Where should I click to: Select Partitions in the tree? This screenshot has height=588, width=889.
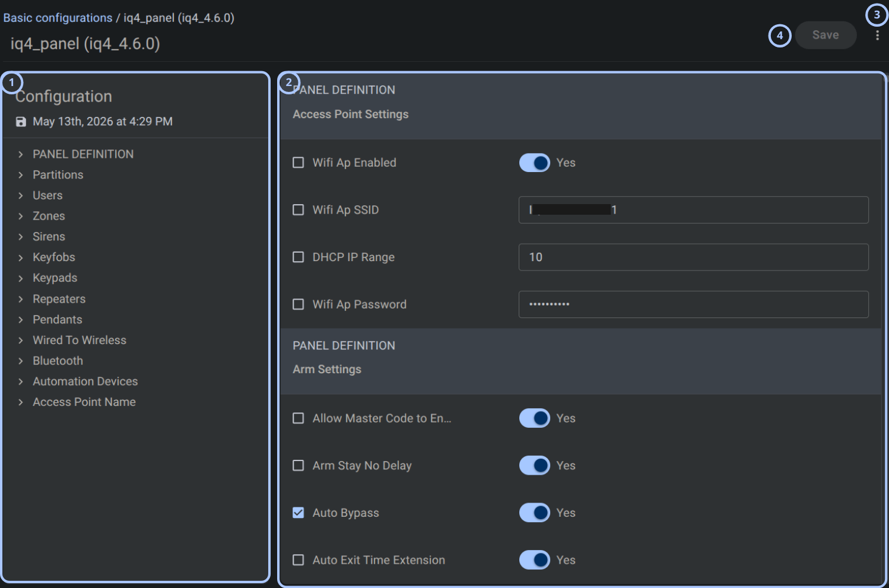click(x=58, y=175)
